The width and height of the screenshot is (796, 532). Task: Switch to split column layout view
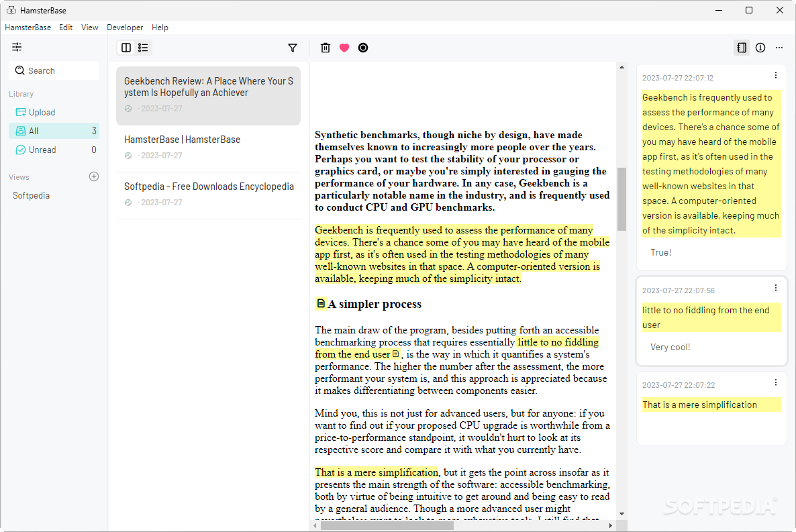coord(126,48)
